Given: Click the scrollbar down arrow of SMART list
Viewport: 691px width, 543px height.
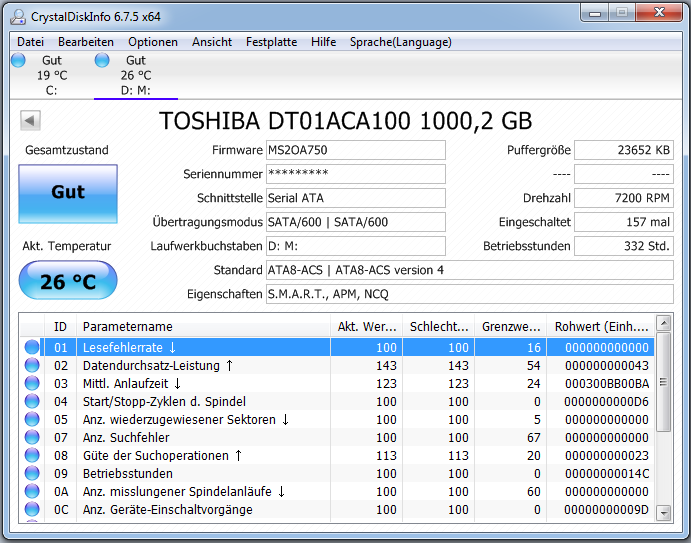Looking at the screenshot, I should (664, 513).
